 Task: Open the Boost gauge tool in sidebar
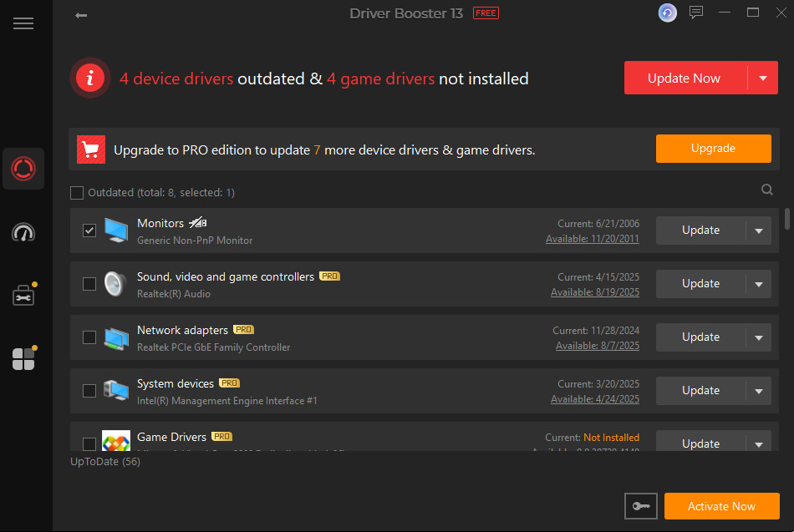pyautogui.click(x=23, y=233)
